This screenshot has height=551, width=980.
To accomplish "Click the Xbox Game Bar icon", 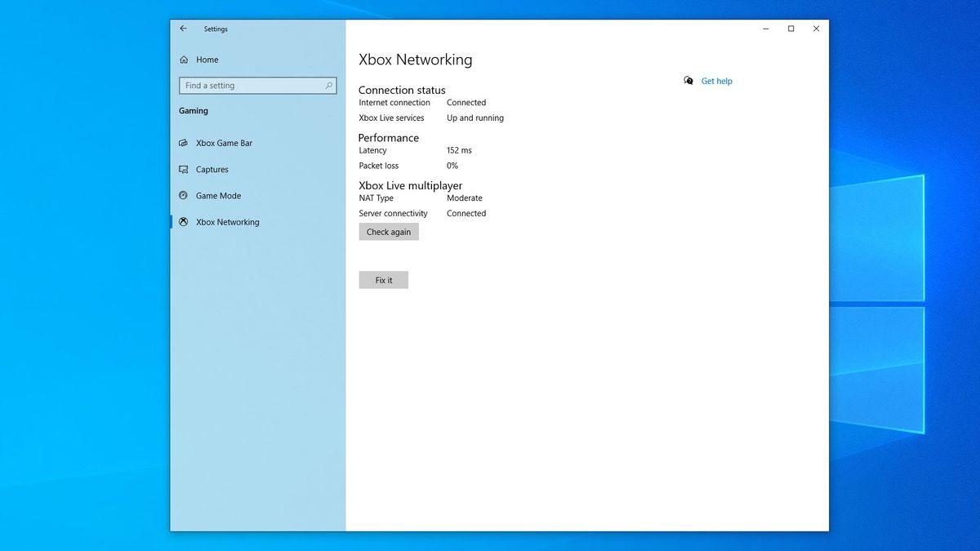I will [184, 143].
